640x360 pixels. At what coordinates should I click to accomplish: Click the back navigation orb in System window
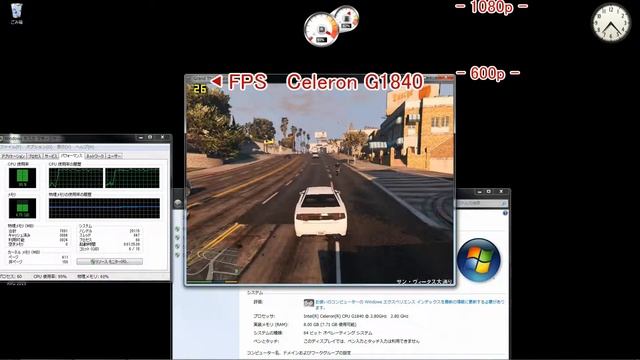click(178, 202)
